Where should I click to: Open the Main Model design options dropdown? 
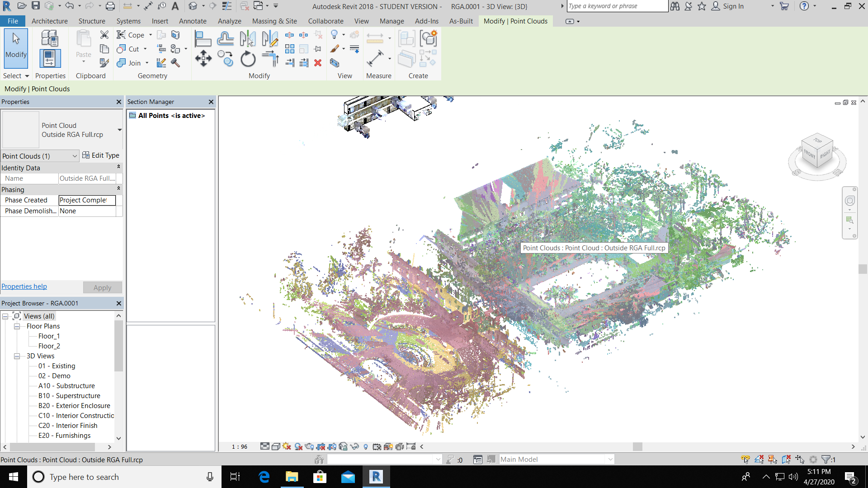coord(610,460)
